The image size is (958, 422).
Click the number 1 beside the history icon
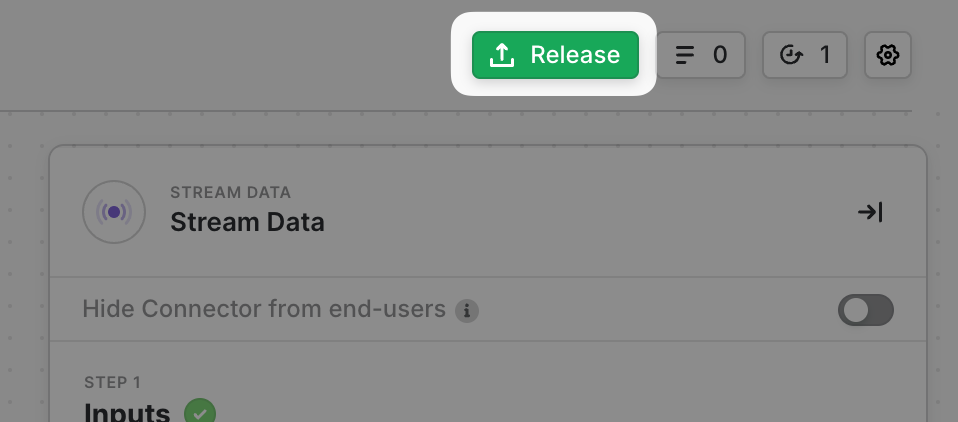[x=825, y=55]
